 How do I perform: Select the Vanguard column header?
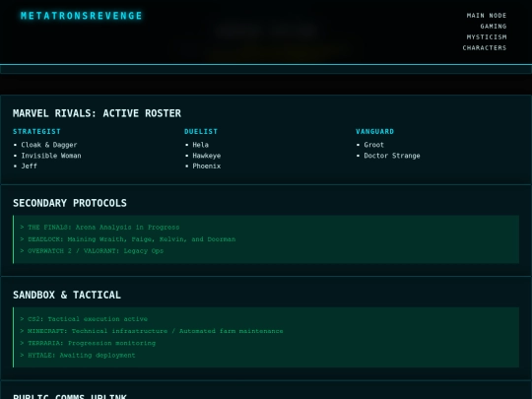pos(375,132)
